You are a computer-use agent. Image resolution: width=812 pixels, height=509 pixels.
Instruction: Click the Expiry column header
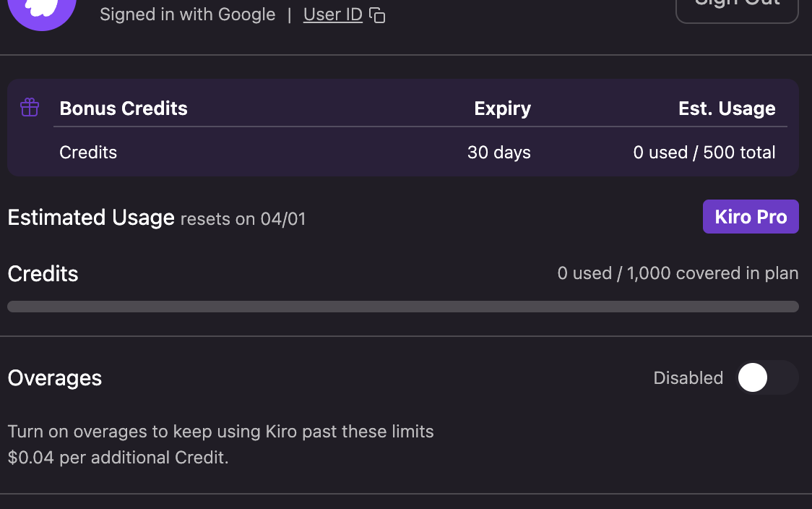pos(502,108)
